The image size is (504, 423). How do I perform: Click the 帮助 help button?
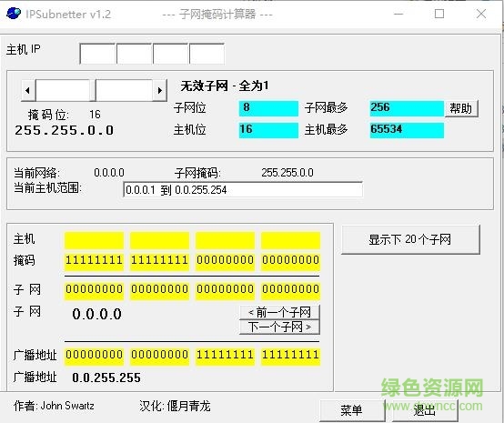click(x=461, y=108)
